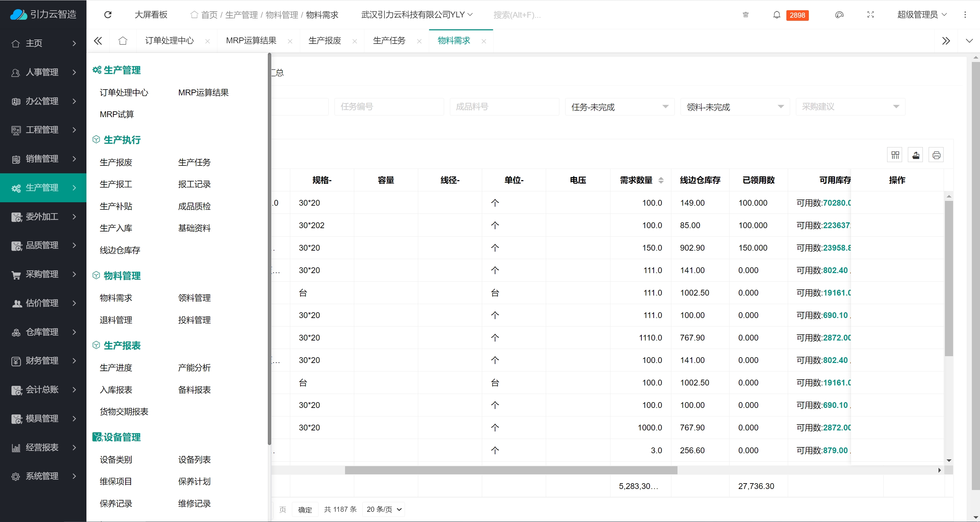Click the 确定 pagination button
This screenshot has height=522, width=980.
(305, 509)
